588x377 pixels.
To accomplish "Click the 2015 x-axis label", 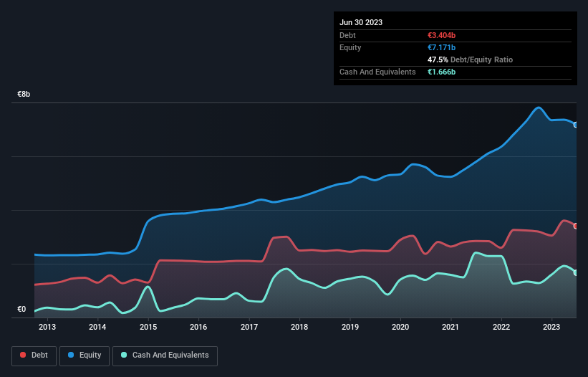I will (148, 327).
